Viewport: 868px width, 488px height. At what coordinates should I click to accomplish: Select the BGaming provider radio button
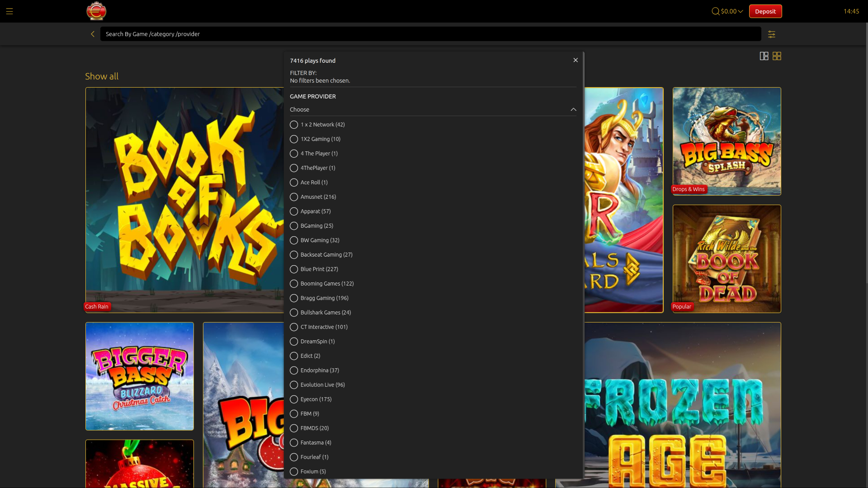click(x=294, y=226)
